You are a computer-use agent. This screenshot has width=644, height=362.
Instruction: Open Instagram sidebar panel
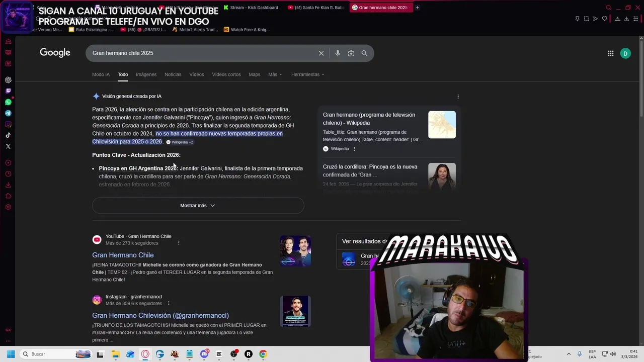8,124
